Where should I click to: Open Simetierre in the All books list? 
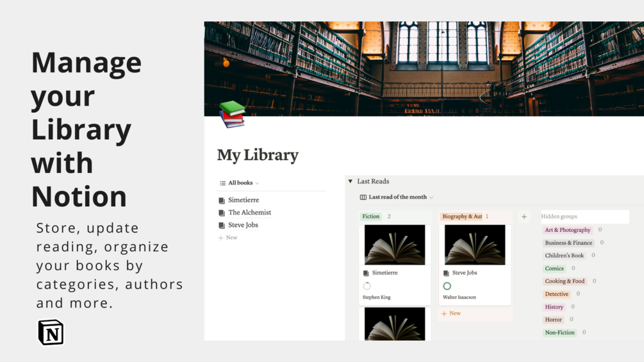tap(244, 200)
